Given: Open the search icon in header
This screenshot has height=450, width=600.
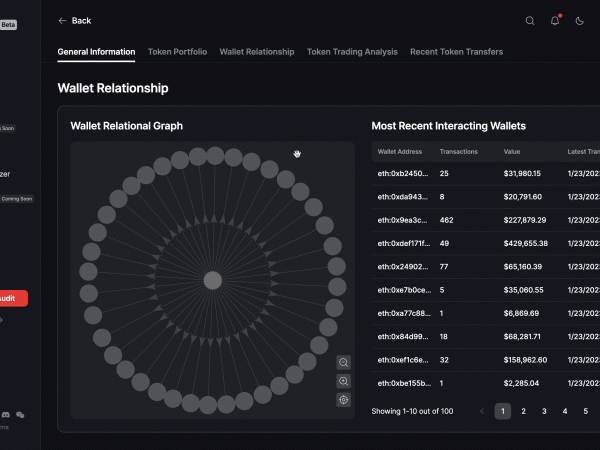Looking at the screenshot, I should (530, 21).
